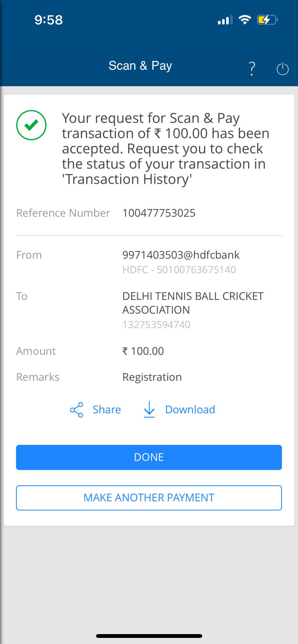The width and height of the screenshot is (298, 644).
Task: Tap the cellular signal bars icon
Action: pos(225,20)
